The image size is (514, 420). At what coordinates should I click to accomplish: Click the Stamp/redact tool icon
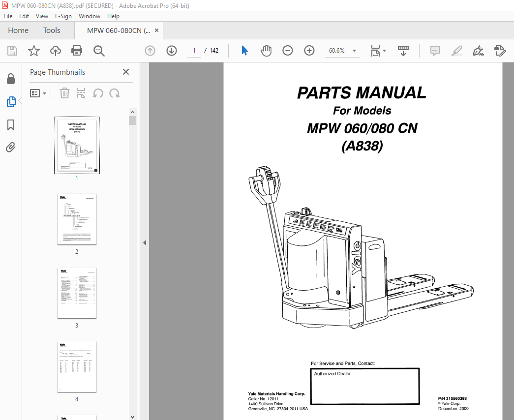tap(500, 51)
